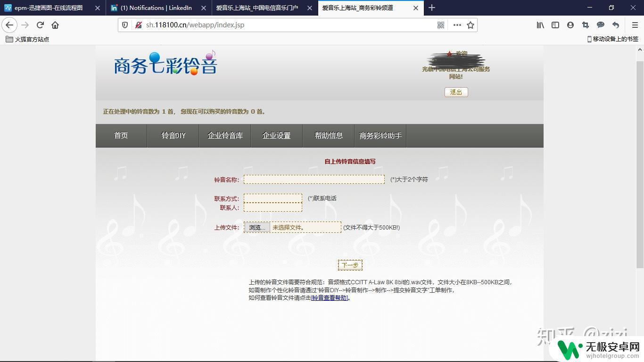Open the 帮助信息 navigation item
The height and width of the screenshot is (362, 644).
click(329, 136)
